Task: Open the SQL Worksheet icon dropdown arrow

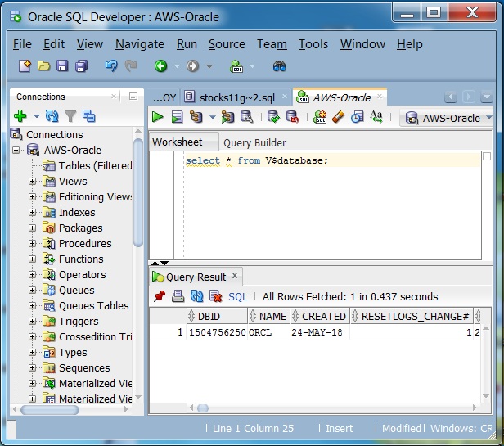Action: (x=253, y=66)
